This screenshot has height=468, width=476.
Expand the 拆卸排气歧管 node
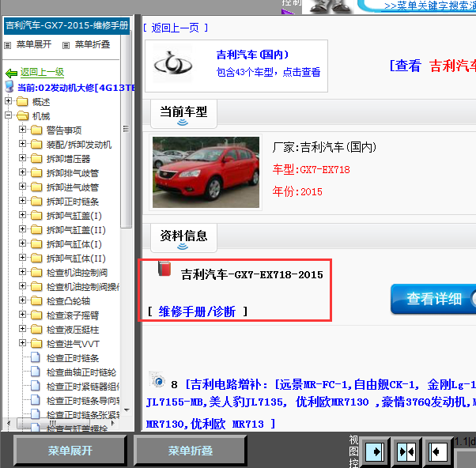click(22, 172)
